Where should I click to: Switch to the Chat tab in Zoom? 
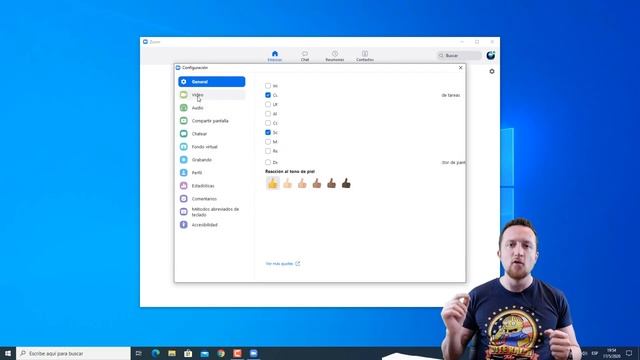[x=305, y=56]
